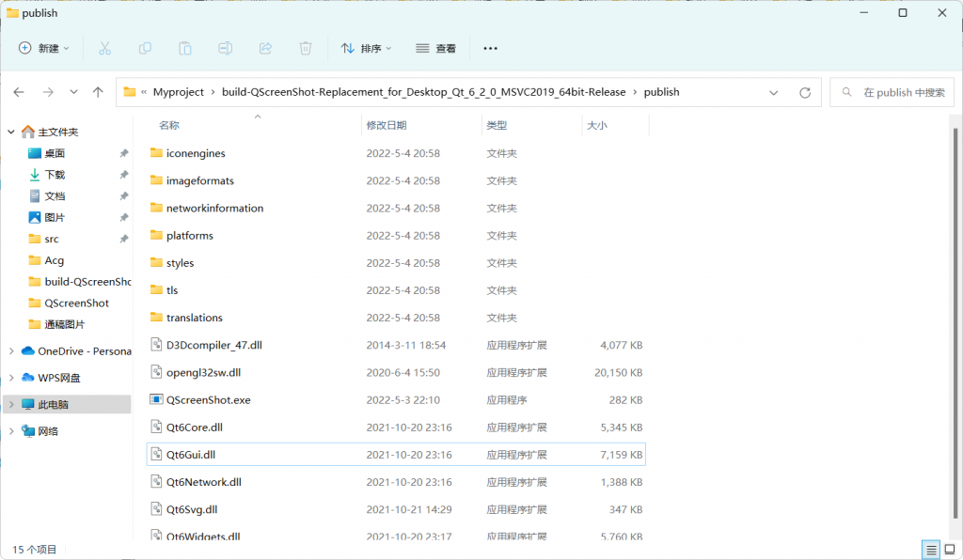This screenshot has width=963, height=560.
Task: Expand the 网络 tree node
Action: (11, 431)
